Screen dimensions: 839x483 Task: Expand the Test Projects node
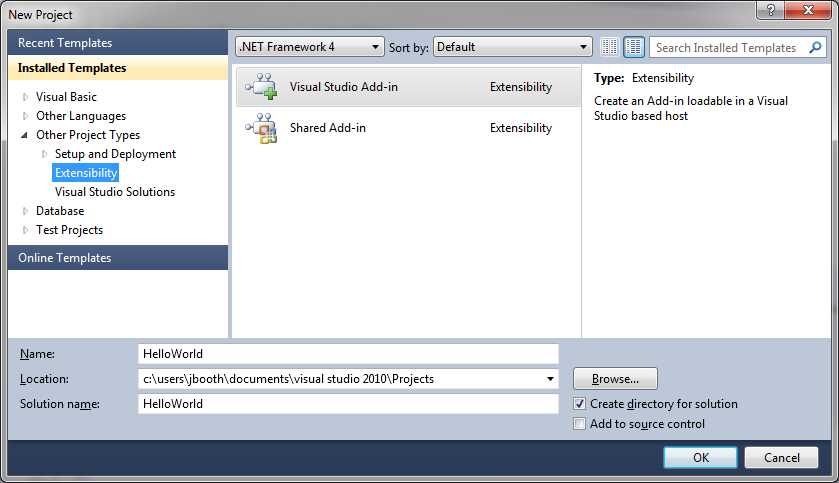pyautogui.click(x=25, y=230)
